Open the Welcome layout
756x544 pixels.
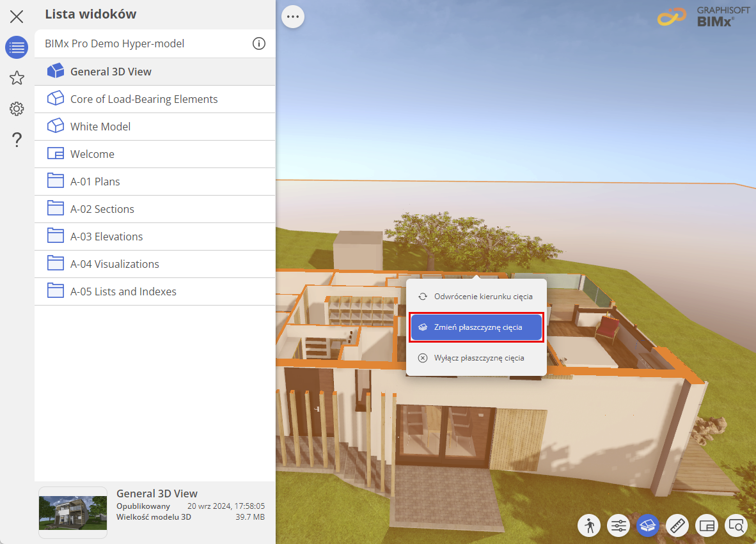pyautogui.click(x=155, y=154)
